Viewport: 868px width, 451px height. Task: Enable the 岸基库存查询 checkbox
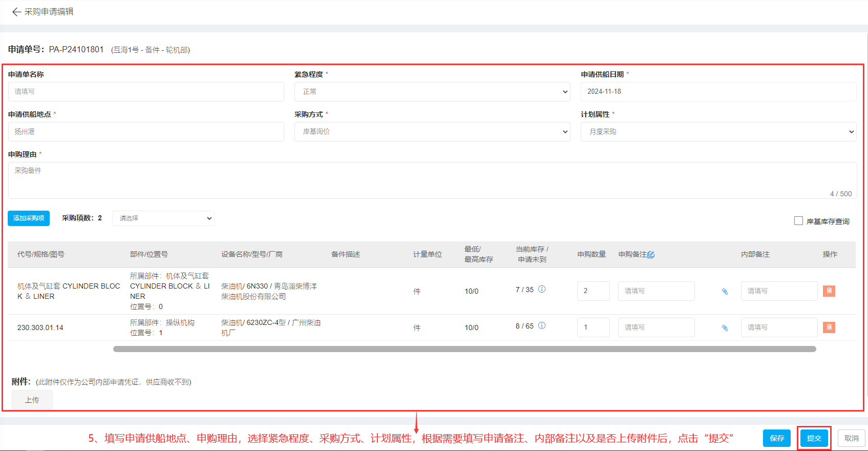[x=798, y=221]
